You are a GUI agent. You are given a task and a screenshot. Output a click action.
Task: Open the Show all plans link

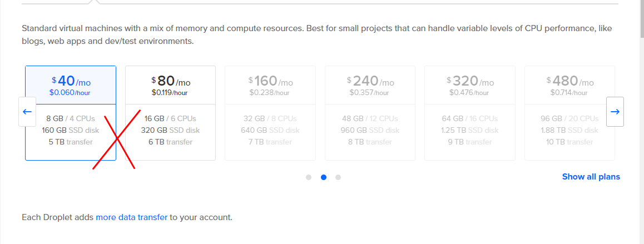[591, 177]
